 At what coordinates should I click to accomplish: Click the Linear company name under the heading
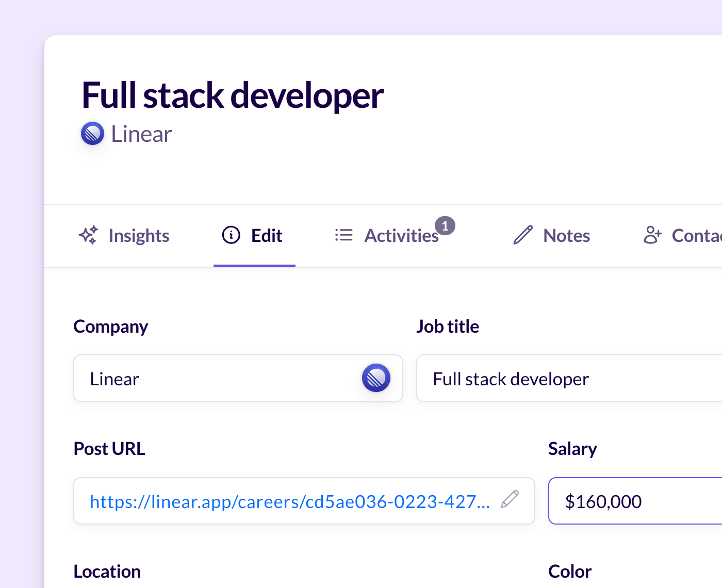coord(141,134)
